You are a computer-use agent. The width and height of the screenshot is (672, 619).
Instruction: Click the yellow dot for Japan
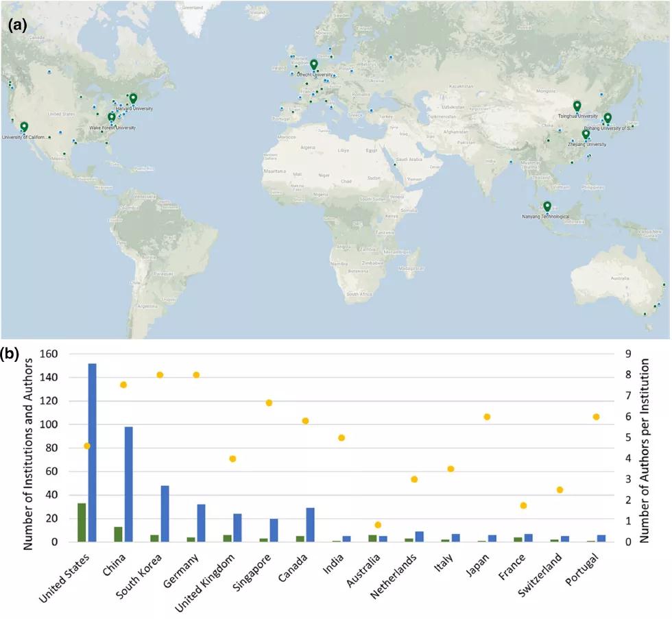pyautogui.click(x=488, y=417)
